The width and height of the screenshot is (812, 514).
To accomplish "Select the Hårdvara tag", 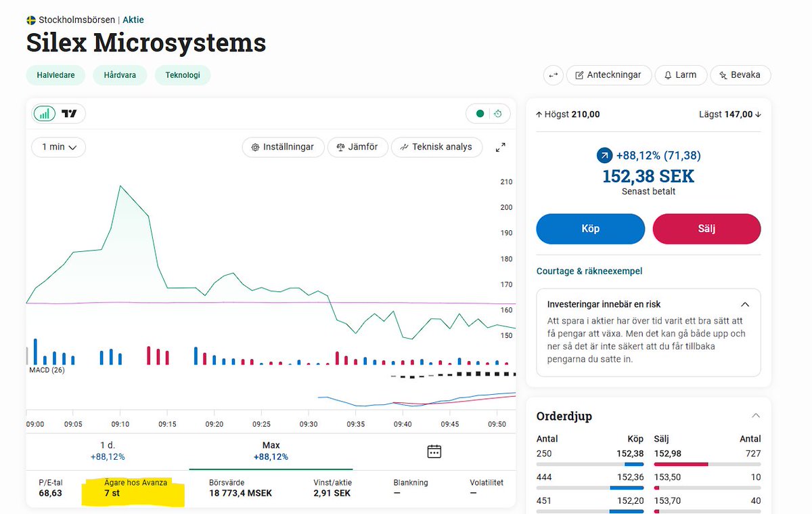I will coord(120,75).
